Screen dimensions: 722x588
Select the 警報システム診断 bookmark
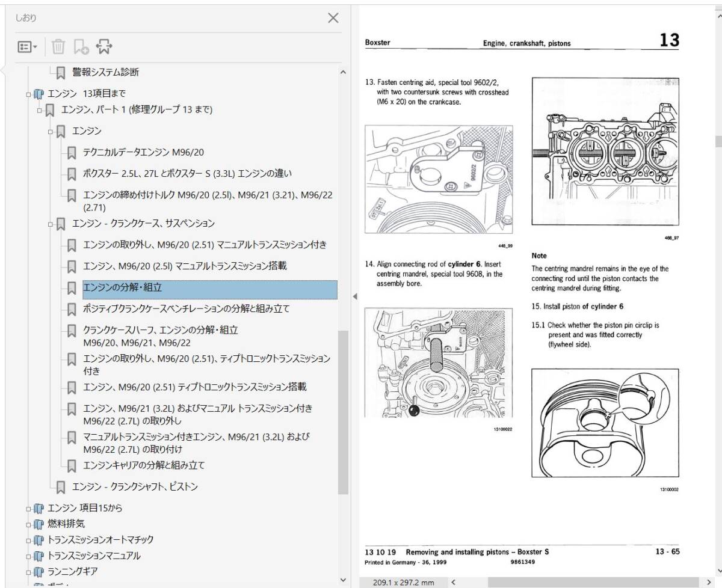pyautogui.click(x=105, y=72)
